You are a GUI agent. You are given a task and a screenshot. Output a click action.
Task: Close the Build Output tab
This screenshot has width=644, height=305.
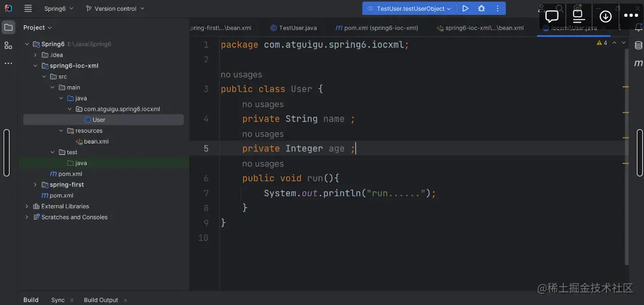pos(125,300)
